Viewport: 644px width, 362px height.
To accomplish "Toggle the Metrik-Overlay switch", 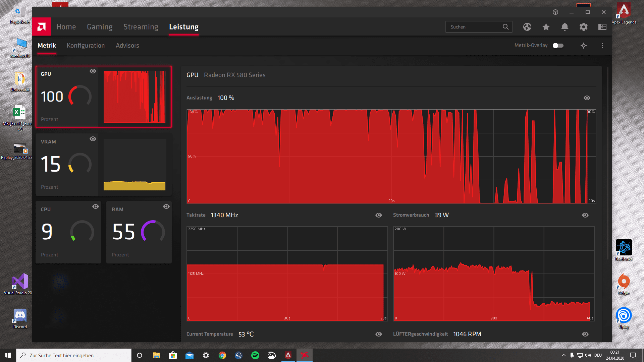I will 558,46.
